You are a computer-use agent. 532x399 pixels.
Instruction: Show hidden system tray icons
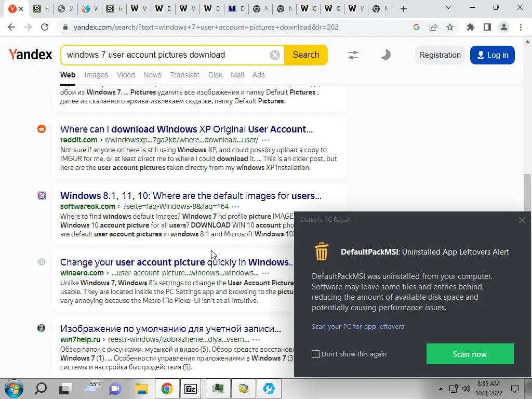(x=441, y=389)
